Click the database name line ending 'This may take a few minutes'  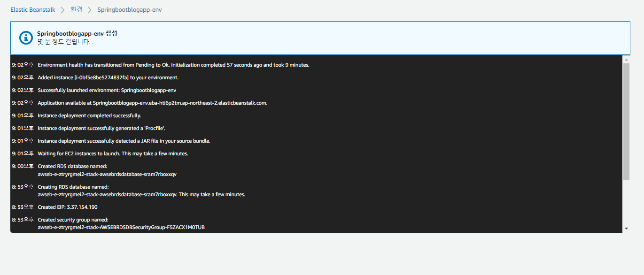coord(141,194)
